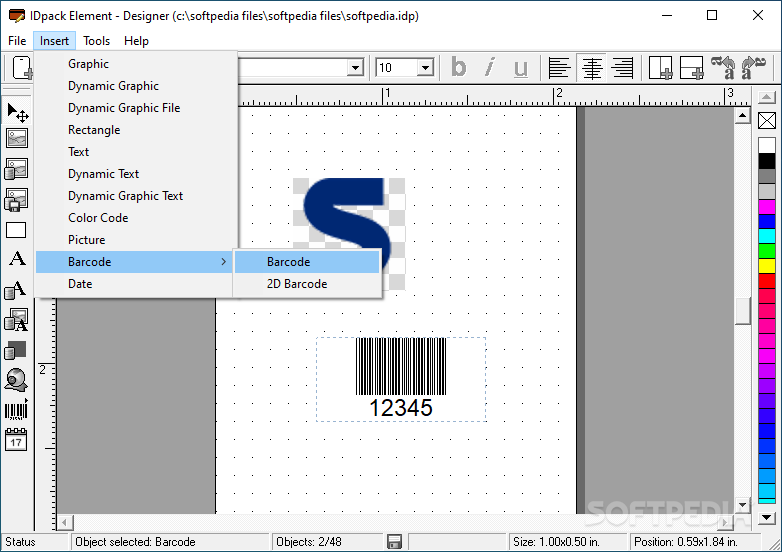Image resolution: width=782 pixels, height=552 pixels.
Task: Click 'Objects: 2/48' status text
Action: [x=309, y=542]
